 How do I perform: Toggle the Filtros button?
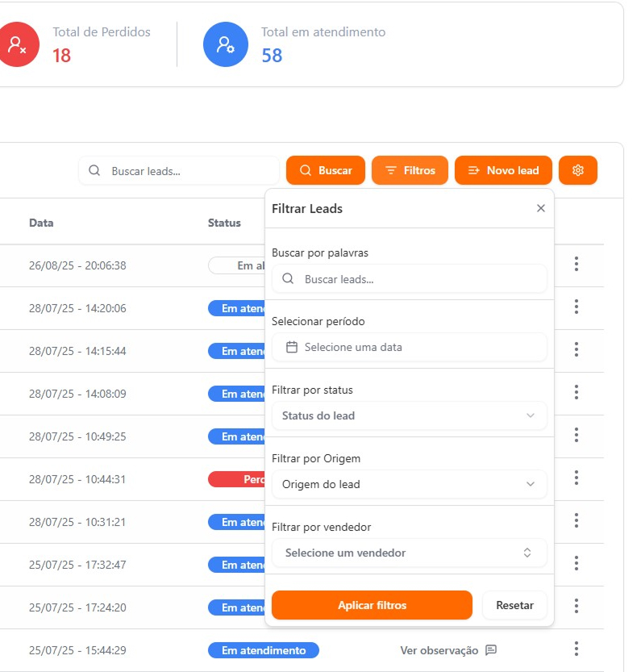coord(410,170)
